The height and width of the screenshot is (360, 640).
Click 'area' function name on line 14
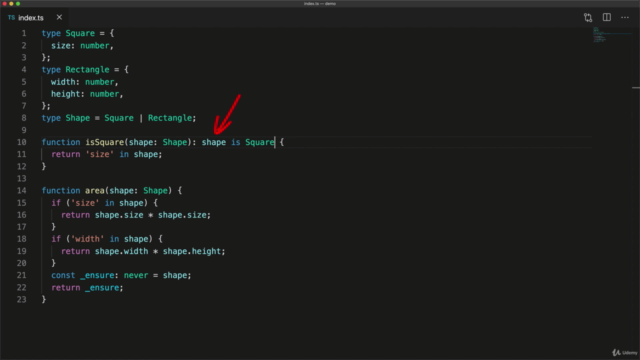pyautogui.click(x=94, y=191)
